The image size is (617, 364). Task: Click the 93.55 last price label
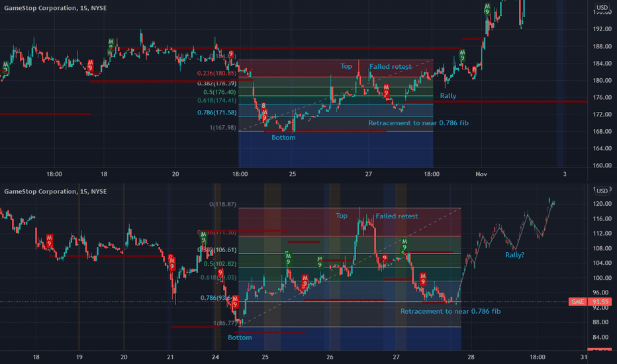[600, 302]
